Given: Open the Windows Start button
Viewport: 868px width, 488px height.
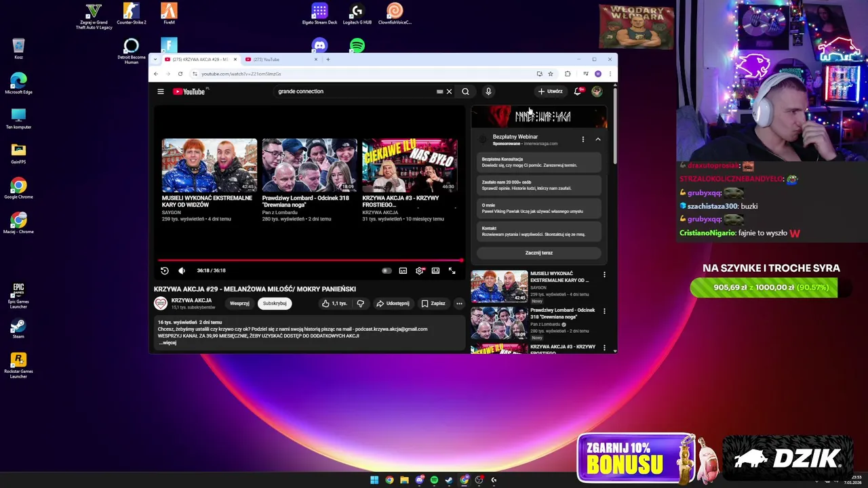Looking at the screenshot, I should point(374,480).
